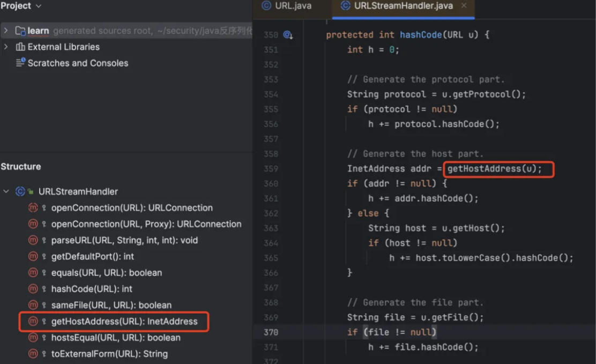Image resolution: width=596 pixels, height=364 pixels.
Task: Select hostsEqual(URL, URL): boolean in Structure
Action: (116, 338)
